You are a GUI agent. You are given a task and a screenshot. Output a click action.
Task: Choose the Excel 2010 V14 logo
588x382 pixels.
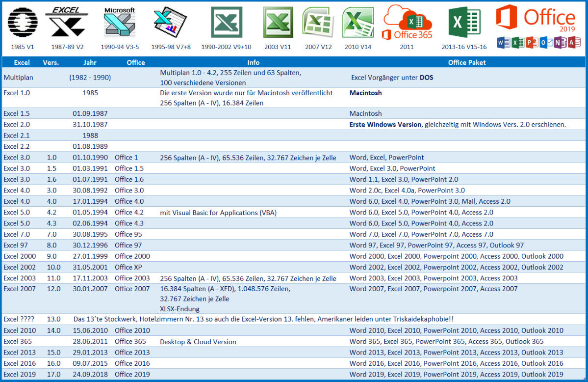point(358,22)
